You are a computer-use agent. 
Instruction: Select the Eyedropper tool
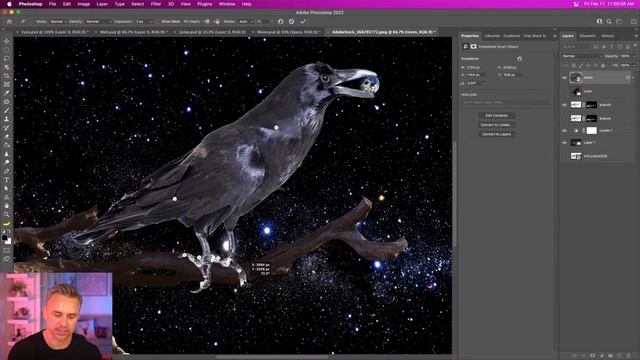7,93
